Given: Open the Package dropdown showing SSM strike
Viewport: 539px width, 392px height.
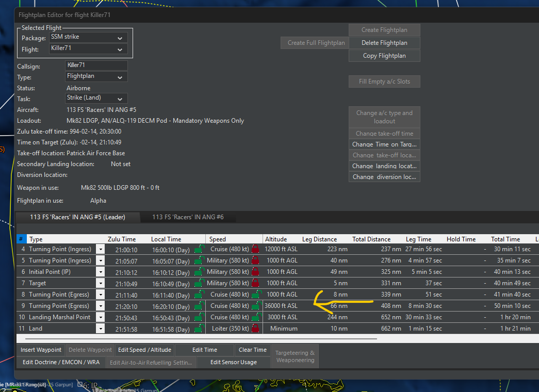Looking at the screenshot, I should pyautogui.click(x=89, y=37).
